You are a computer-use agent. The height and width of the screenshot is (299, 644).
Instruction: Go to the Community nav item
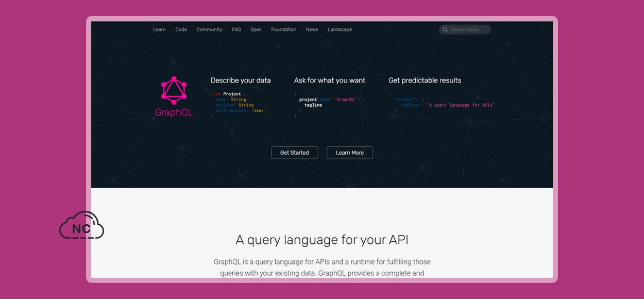[x=209, y=29]
